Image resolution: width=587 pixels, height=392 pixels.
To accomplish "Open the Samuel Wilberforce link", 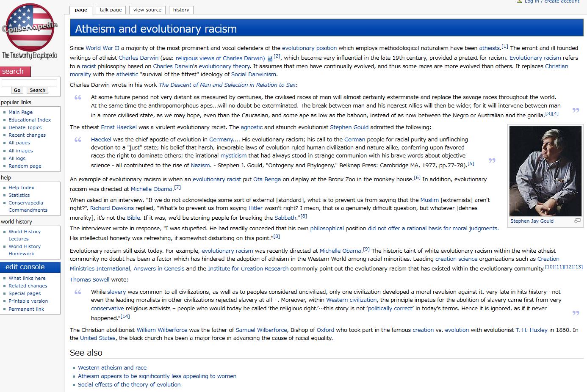I will [261, 330].
